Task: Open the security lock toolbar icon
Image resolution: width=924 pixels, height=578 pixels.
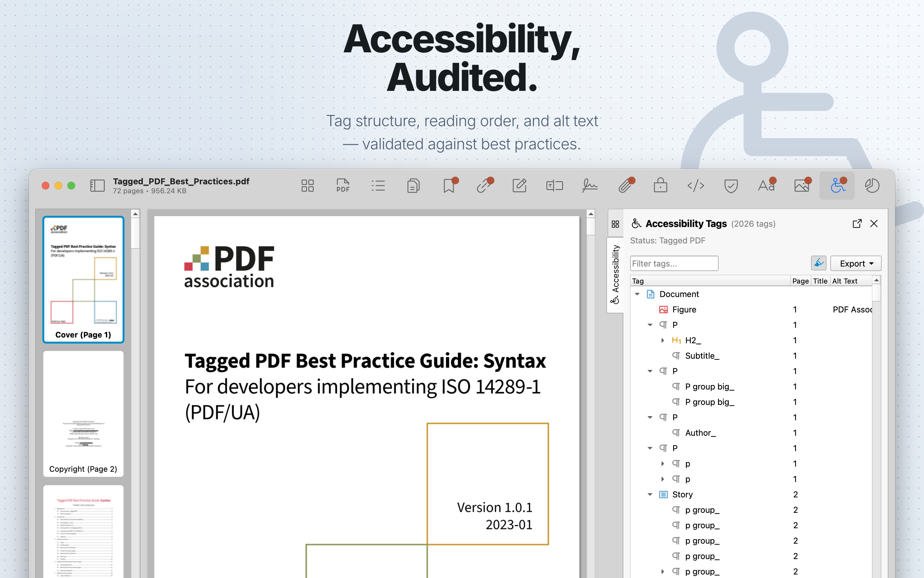Action: (661, 186)
